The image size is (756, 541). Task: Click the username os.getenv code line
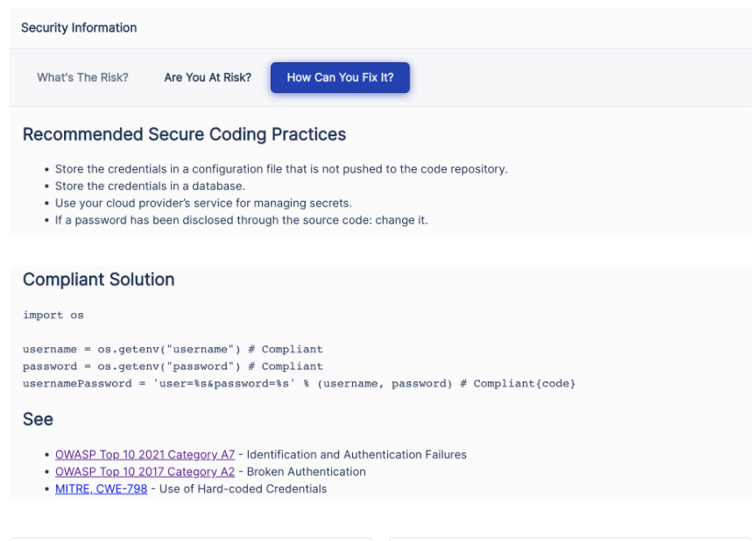(173, 349)
